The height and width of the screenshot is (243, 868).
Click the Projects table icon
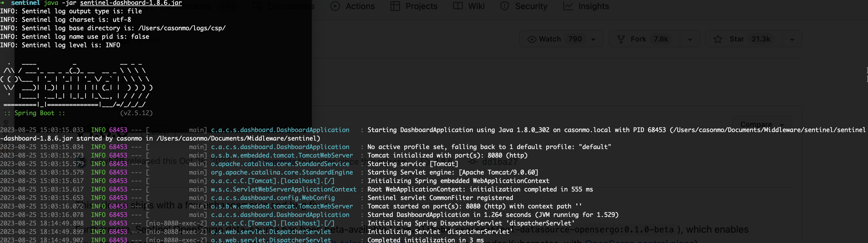[x=395, y=6]
